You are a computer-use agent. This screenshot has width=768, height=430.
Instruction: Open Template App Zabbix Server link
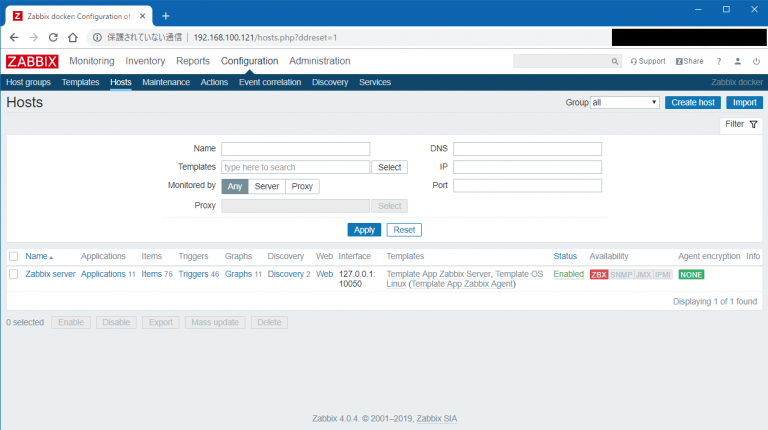438,274
